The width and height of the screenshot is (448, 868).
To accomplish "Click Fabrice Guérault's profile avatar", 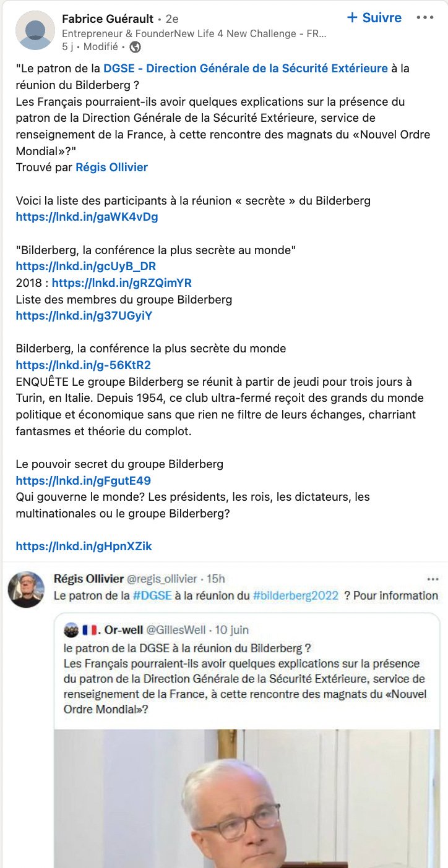I will tap(35, 30).
